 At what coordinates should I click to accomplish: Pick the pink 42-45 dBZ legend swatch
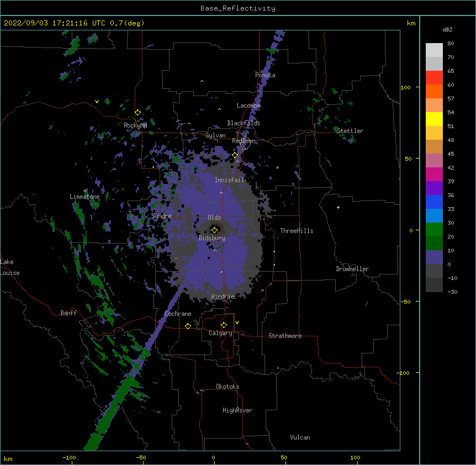tap(434, 161)
